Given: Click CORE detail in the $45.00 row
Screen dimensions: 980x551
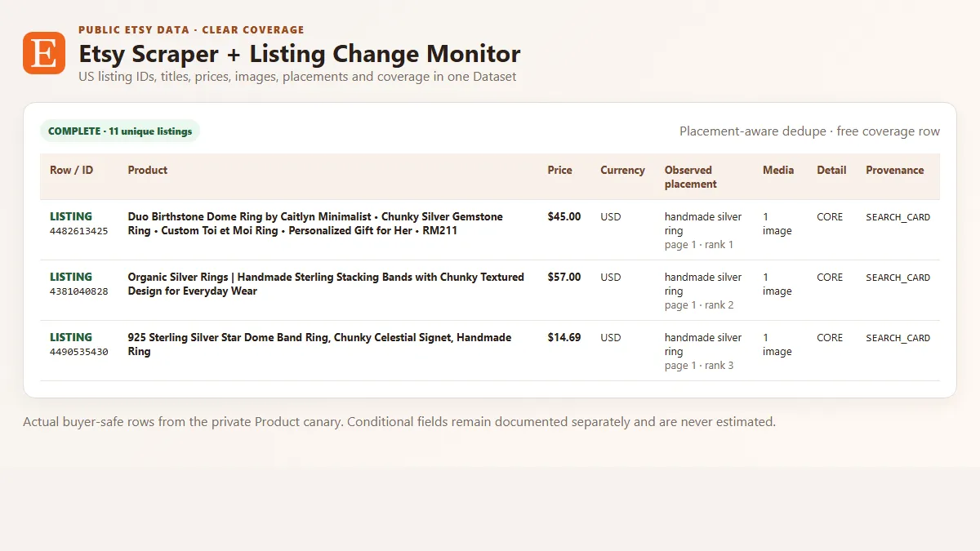Looking at the screenshot, I should coord(830,217).
